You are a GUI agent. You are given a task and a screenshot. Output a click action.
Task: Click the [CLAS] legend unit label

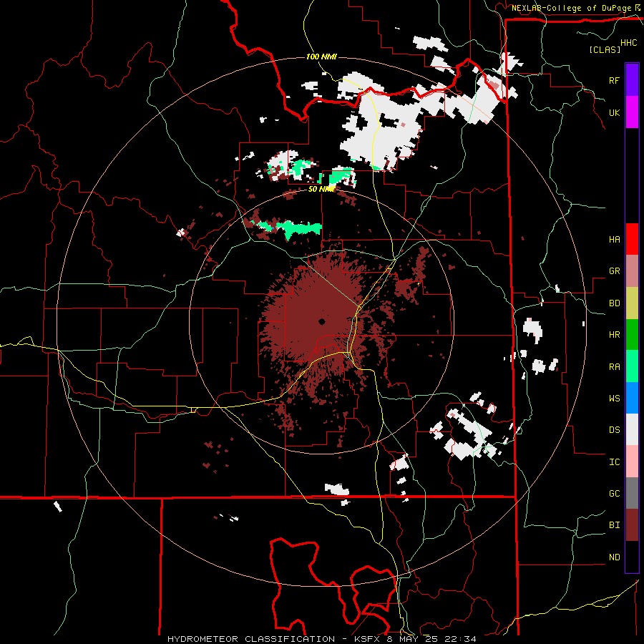pyautogui.click(x=605, y=49)
